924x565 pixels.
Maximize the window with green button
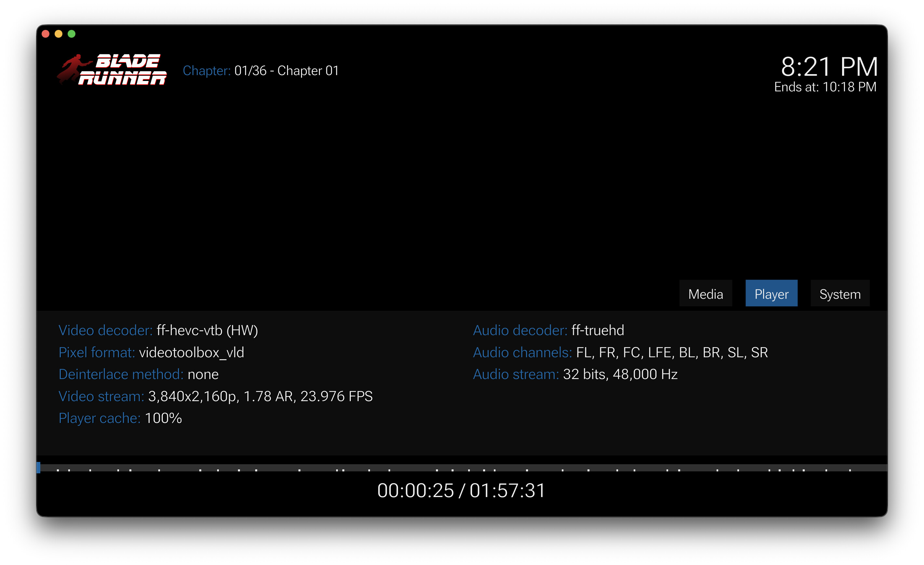point(72,34)
